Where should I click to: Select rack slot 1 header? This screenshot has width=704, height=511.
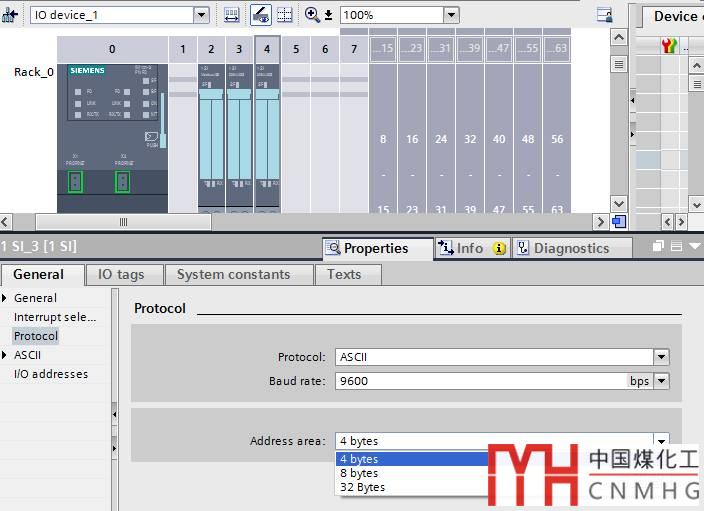183,49
